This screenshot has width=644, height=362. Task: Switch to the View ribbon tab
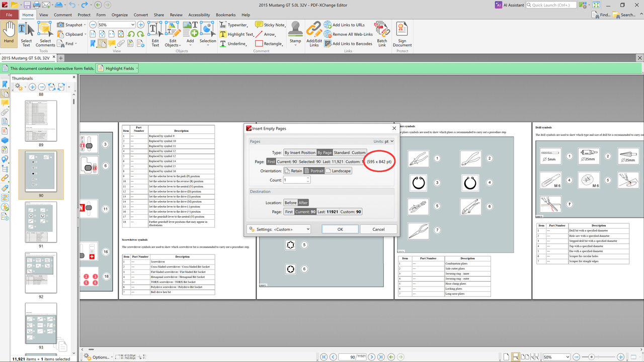pyautogui.click(x=44, y=15)
